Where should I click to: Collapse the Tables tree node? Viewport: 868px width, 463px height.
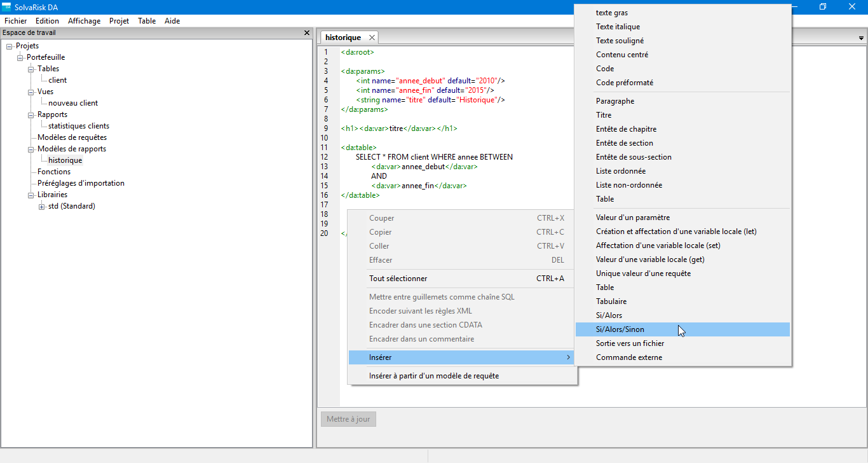pyautogui.click(x=31, y=69)
